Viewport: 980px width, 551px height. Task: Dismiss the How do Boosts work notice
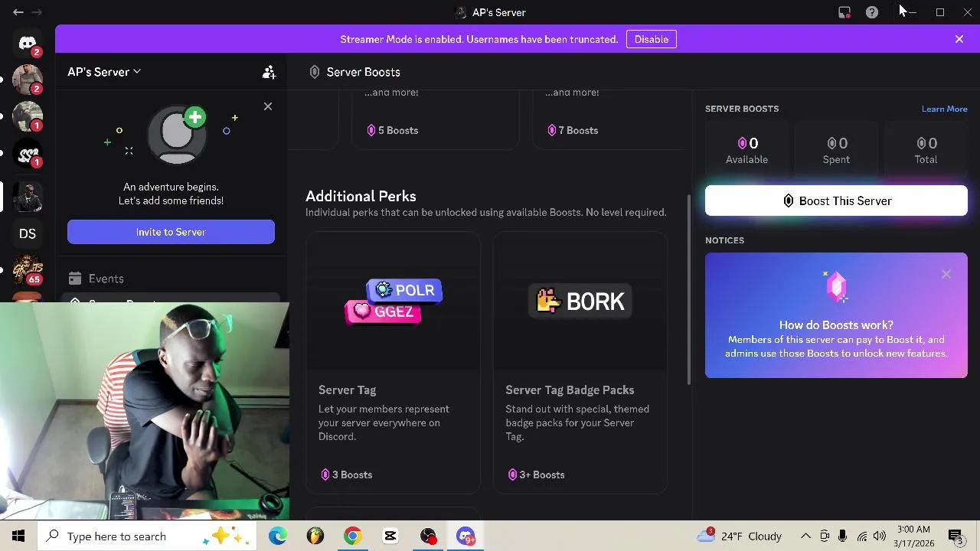tap(946, 274)
